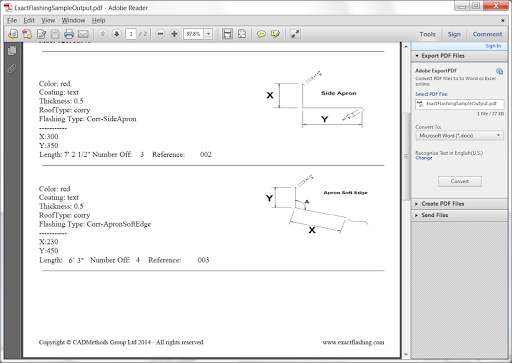Click the read mode expand-arrows icon
The width and height of the screenshot is (512, 363).
click(x=295, y=34)
